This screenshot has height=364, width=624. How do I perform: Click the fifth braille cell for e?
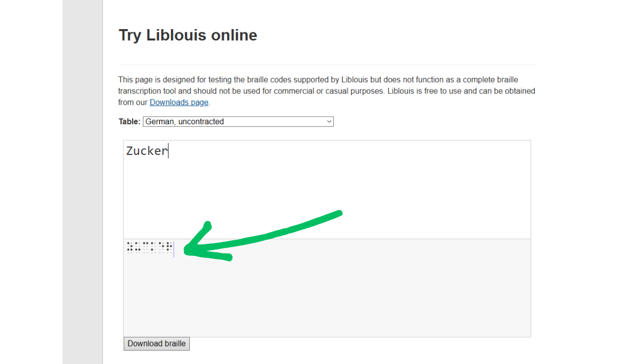point(162,247)
